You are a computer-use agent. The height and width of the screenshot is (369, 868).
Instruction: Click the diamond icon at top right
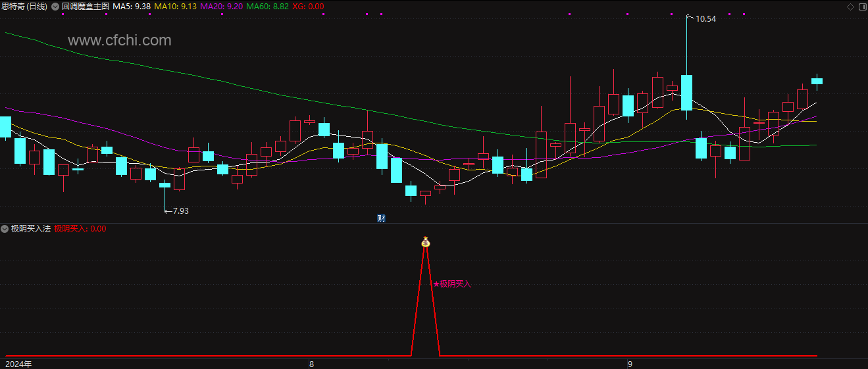[850, 7]
